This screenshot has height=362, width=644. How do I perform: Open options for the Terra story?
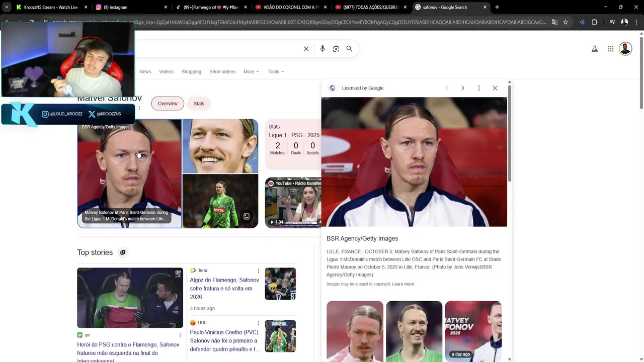259,270
